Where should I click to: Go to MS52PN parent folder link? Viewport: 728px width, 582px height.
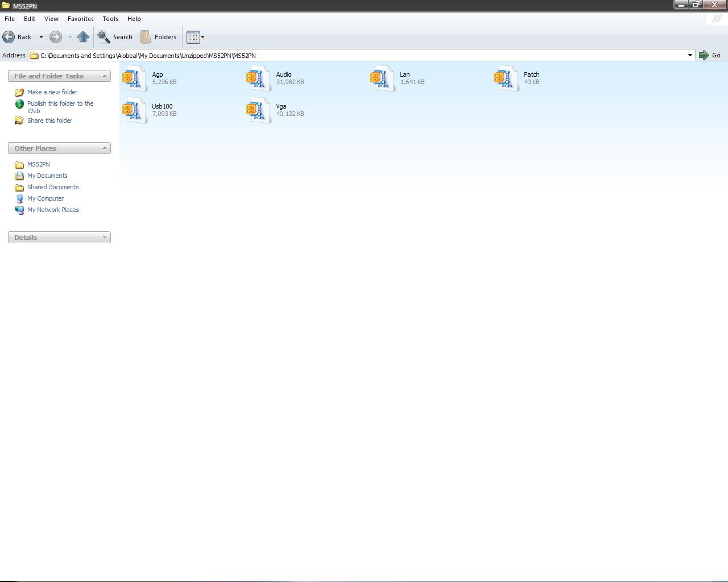(x=39, y=164)
